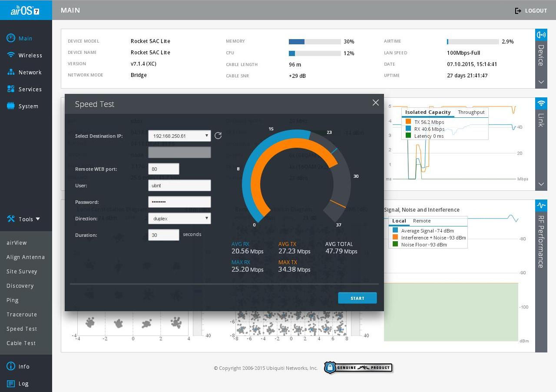Image resolution: width=556 pixels, height=392 pixels.
Task: Click the speed test gauge dial
Action: [x=296, y=177]
